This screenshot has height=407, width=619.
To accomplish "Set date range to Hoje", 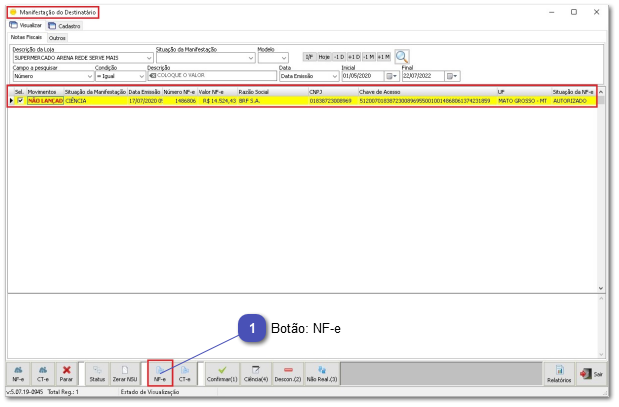I will click(x=324, y=57).
